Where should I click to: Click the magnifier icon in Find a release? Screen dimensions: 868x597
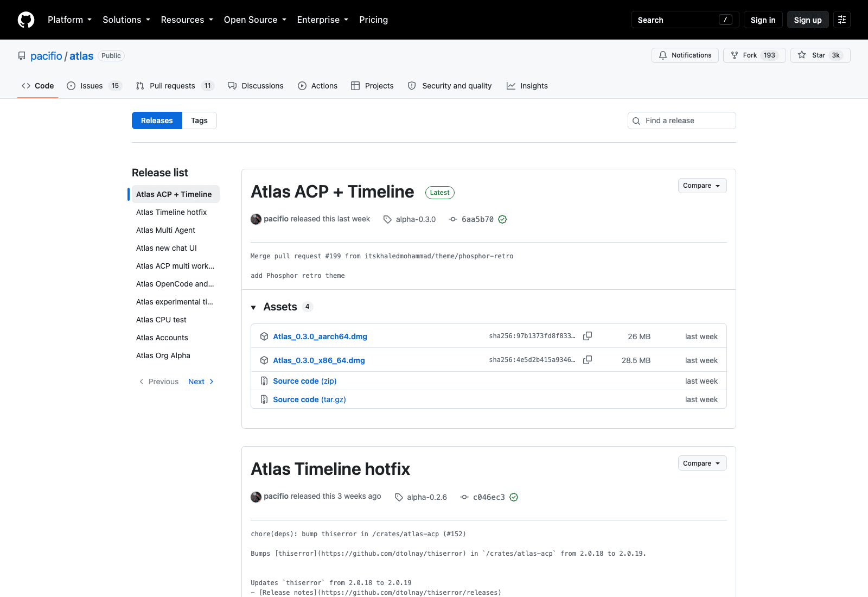(636, 121)
